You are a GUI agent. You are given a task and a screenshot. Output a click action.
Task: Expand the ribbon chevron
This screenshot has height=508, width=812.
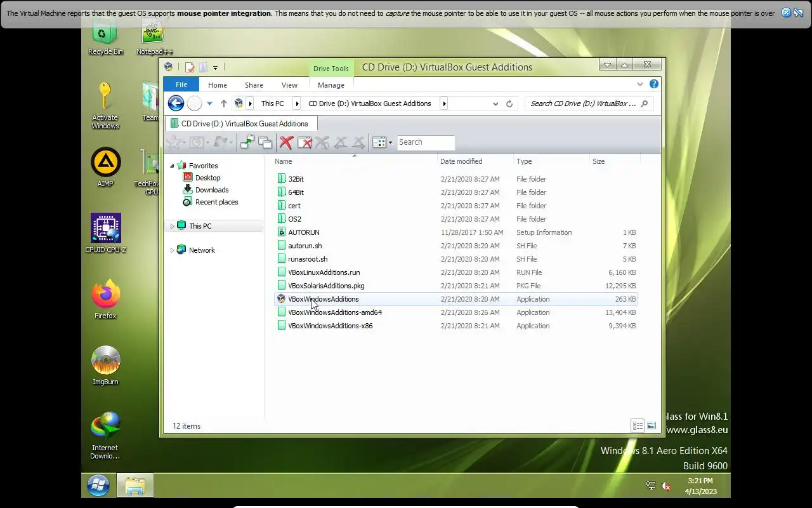pos(639,84)
